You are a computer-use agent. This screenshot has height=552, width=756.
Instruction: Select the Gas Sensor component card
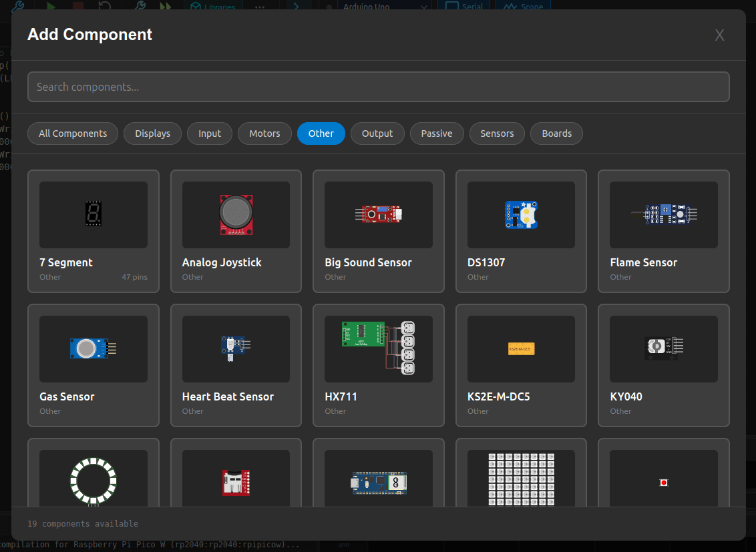[93, 365]
